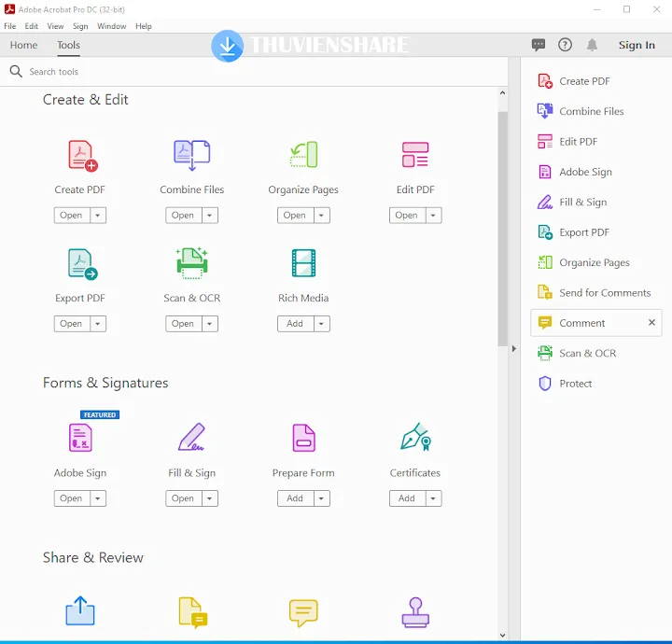Viewport: 672px width, 644px height.
Task: Open the Edit menu
Action: (x=32, y=26)
